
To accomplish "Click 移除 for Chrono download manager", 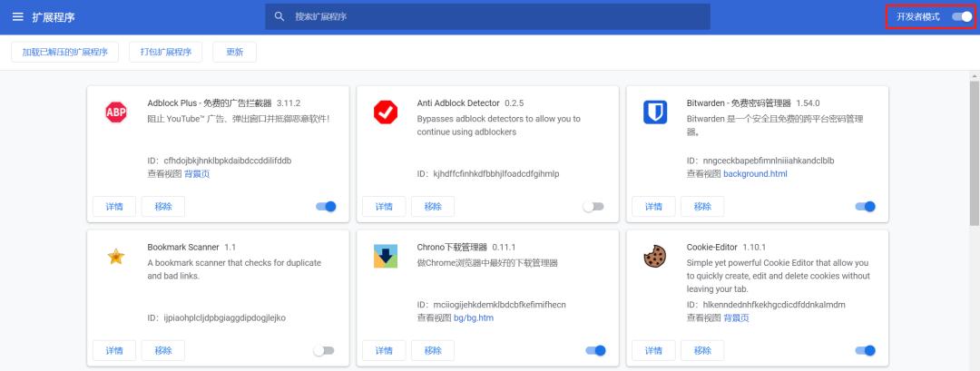I will pos(433,351).
